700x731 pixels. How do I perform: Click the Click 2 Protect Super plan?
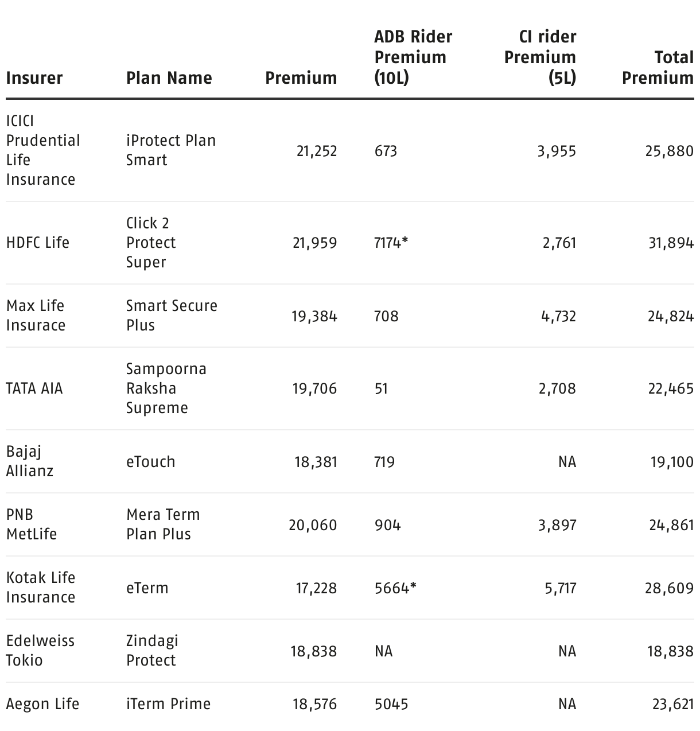151,243
